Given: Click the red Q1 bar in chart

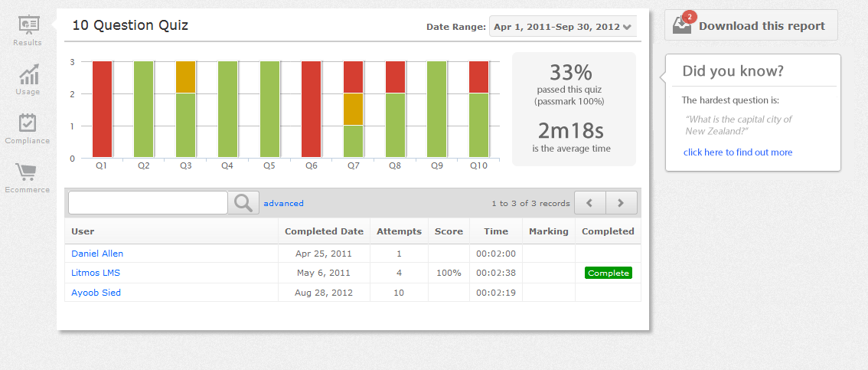Looking at the screenshot, I should tap(103, 110).
